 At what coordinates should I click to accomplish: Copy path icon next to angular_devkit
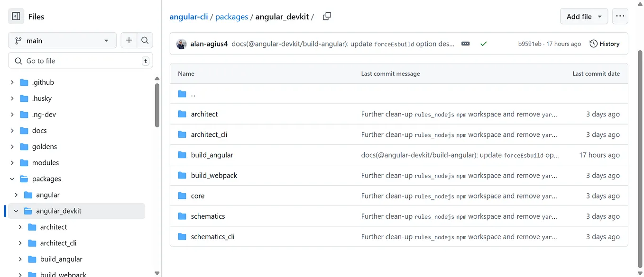(x=327, y=17)
